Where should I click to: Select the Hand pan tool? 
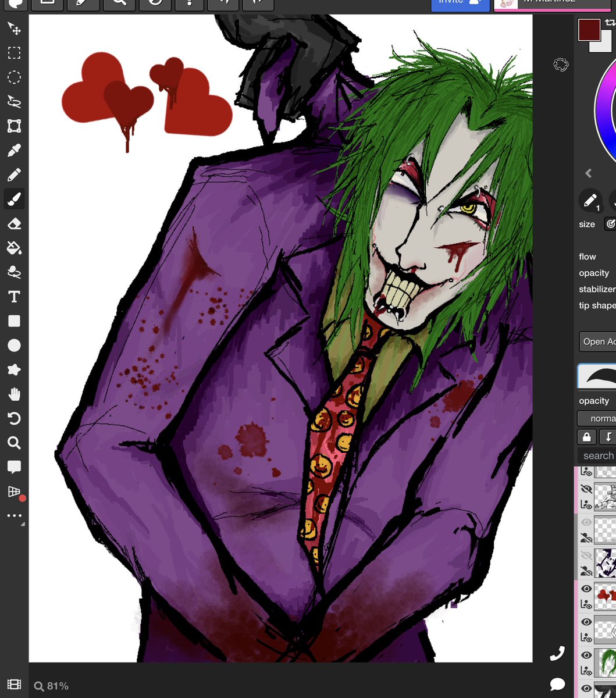[14, 394]
